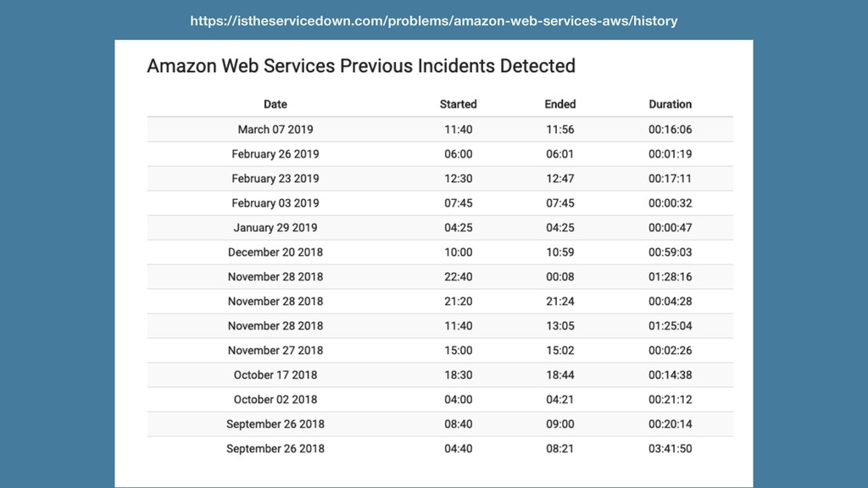Click start time 04:40

point(459,449)
